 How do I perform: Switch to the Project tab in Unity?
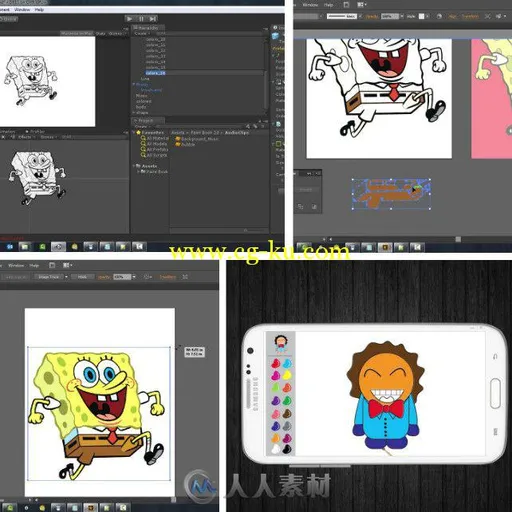click(x=147, y=120)
